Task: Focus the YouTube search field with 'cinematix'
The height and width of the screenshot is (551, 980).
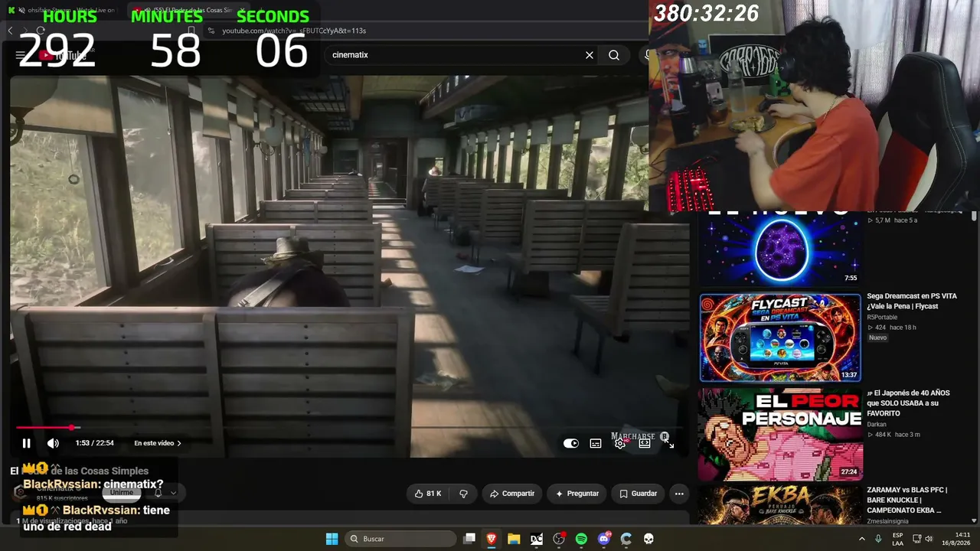Action: [456, 55]
